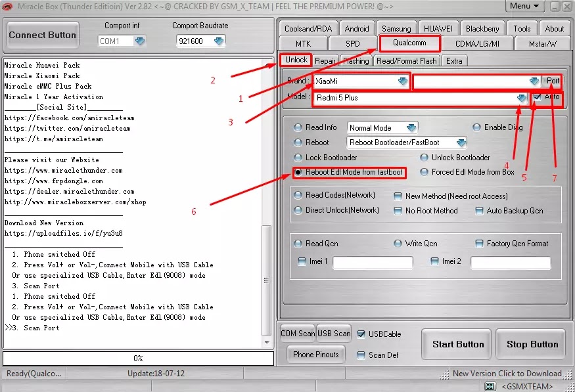Click the USB Scan button

point(334,334)
